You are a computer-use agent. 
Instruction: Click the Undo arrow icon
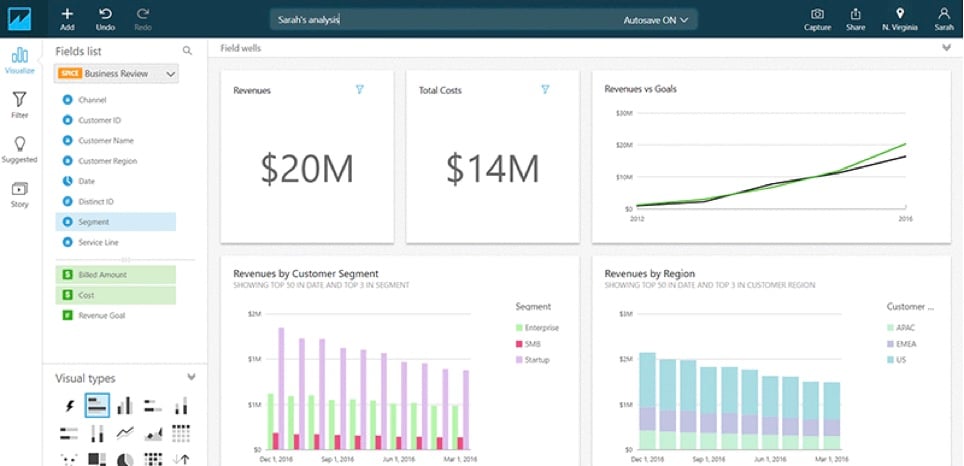click(105, 14)
